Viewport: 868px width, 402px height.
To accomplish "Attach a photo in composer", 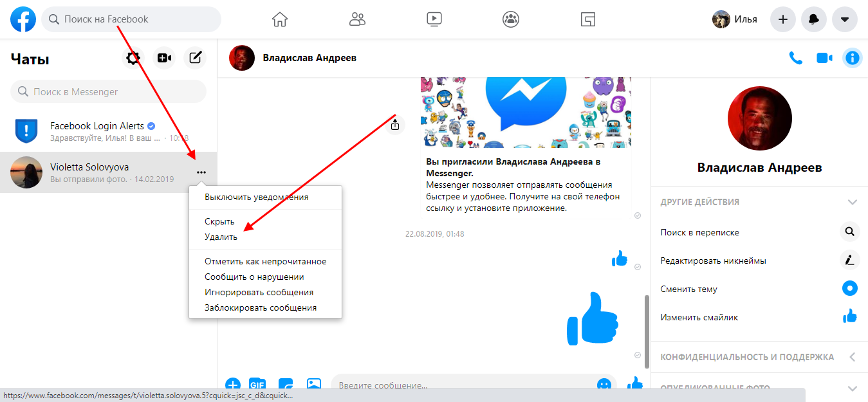I will [x=313, y=385].
